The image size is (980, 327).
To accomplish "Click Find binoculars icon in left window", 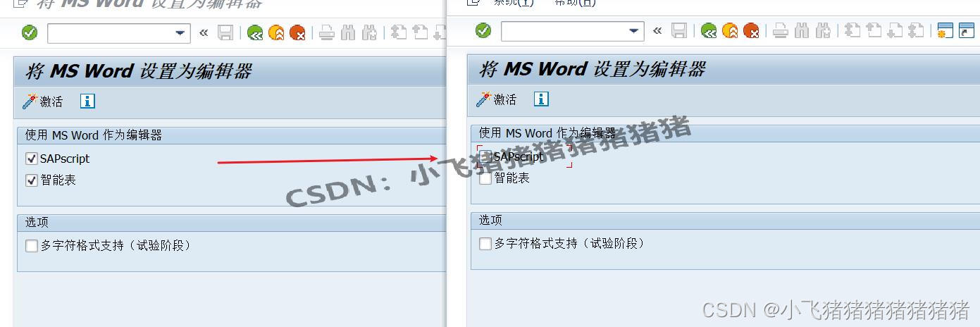I will 348,32.
